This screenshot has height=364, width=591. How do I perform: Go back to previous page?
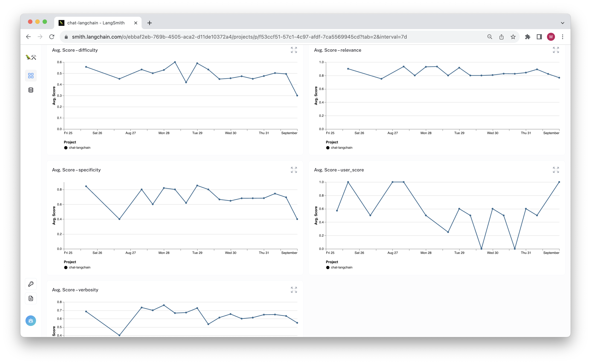pyautogui.click(x=28, y=37)
